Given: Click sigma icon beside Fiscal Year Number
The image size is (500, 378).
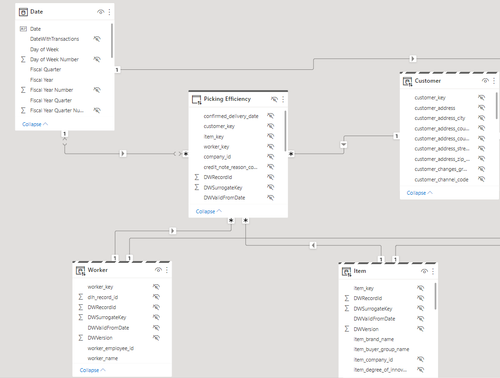Looking at the screenshot, I should pyautogui.click(x=23, y=90).
